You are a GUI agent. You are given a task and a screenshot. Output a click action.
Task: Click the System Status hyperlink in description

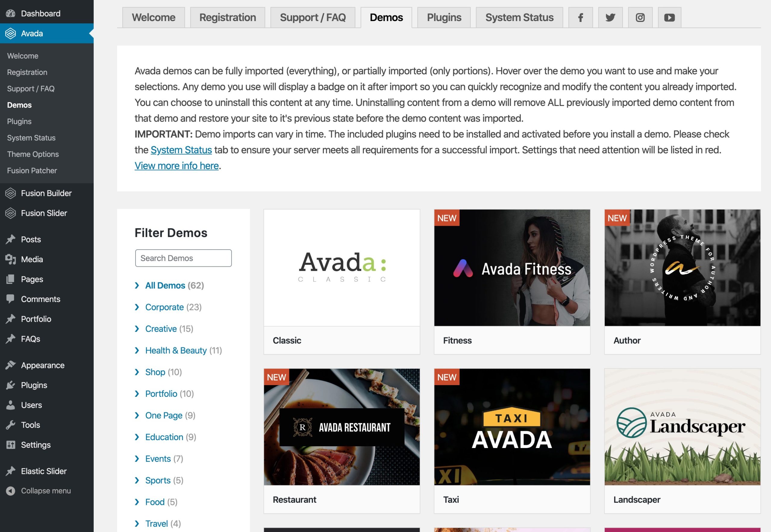181,149
